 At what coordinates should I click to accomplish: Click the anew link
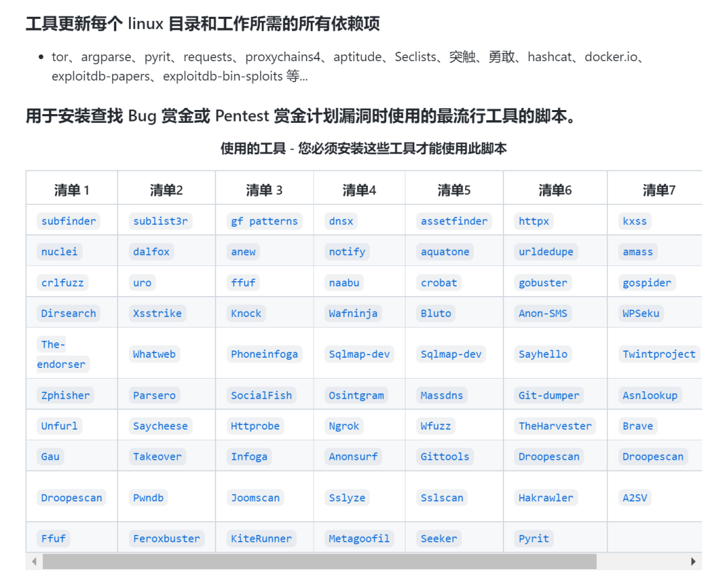pyautogui.click(x=243, y=252)
